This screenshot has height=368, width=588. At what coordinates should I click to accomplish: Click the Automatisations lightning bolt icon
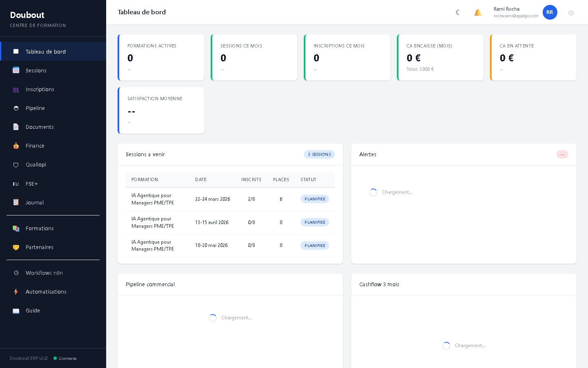[16, 292]
